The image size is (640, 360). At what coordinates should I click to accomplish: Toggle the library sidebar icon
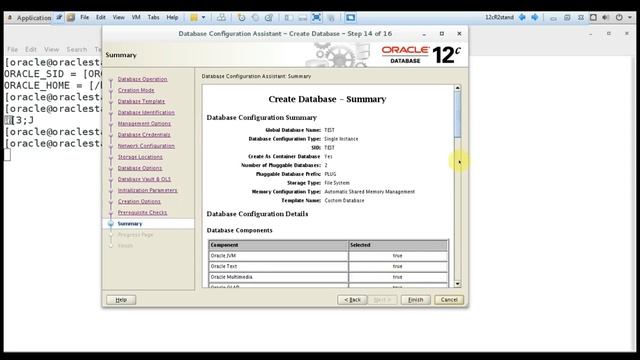click(x=289, y=18)
